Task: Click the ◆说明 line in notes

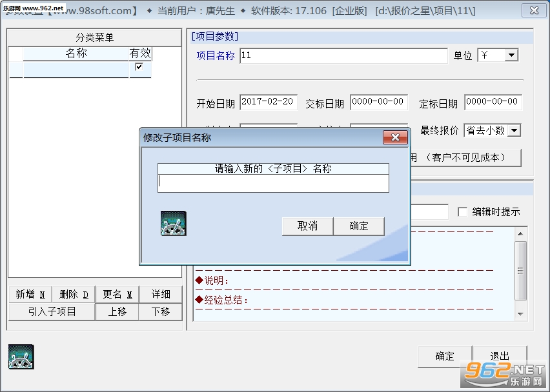Action: click(x=212, y=280)
